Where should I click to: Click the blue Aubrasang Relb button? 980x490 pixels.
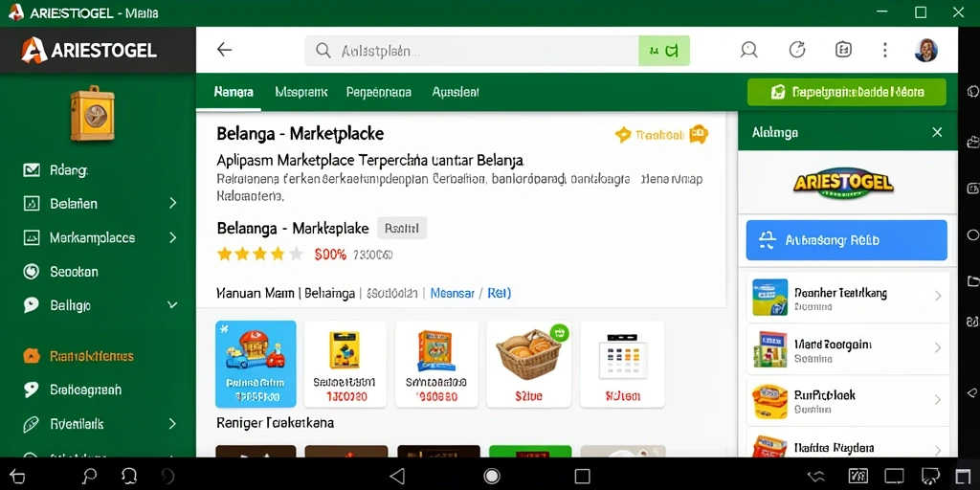[847, 240]
